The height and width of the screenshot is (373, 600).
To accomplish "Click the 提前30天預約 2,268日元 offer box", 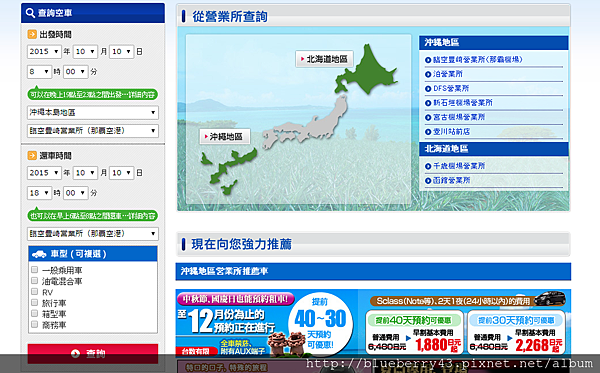I will pos(516,332).
